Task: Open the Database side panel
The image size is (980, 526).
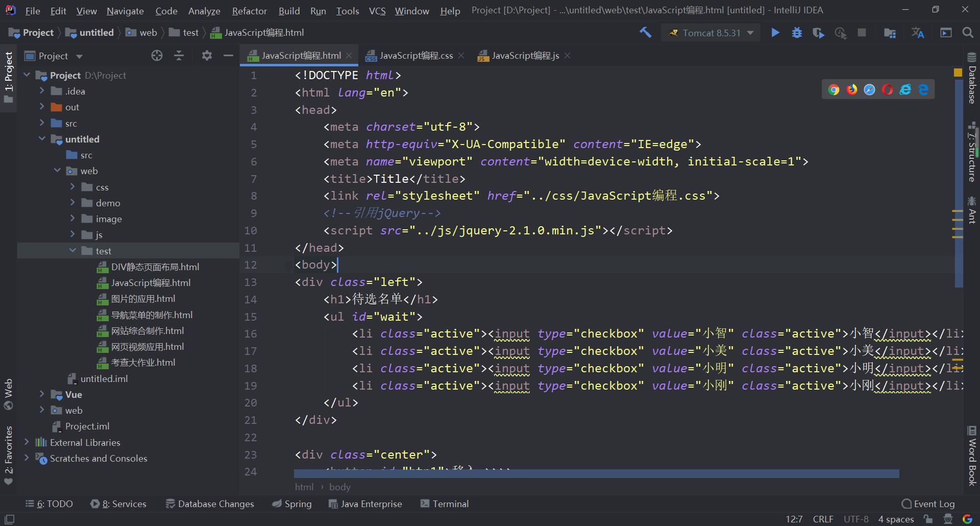Action: (972, 78)
